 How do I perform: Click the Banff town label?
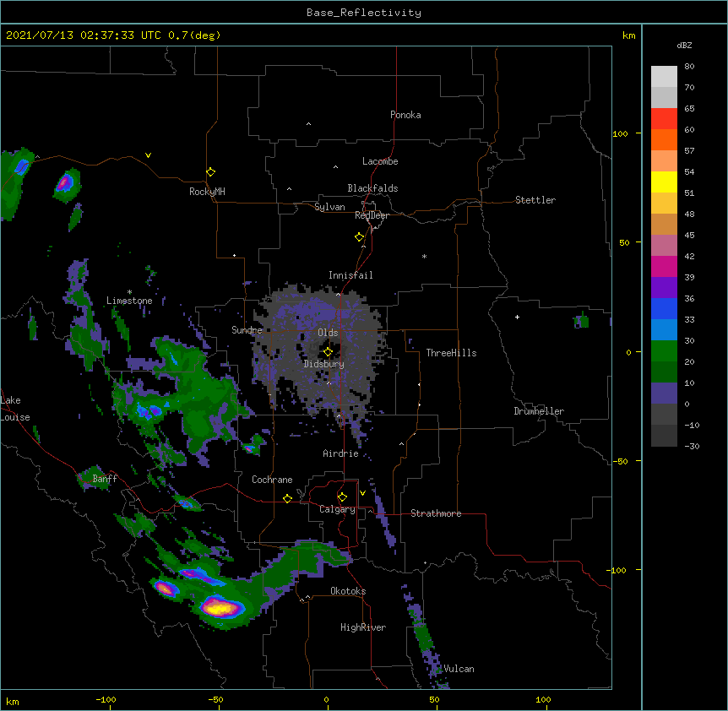[105, 479]
